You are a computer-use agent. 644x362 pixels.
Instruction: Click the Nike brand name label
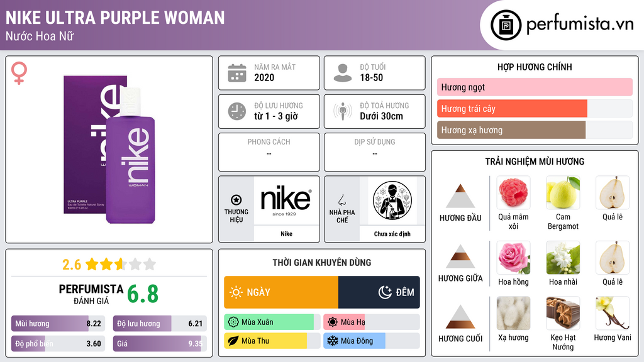[286, 234]
